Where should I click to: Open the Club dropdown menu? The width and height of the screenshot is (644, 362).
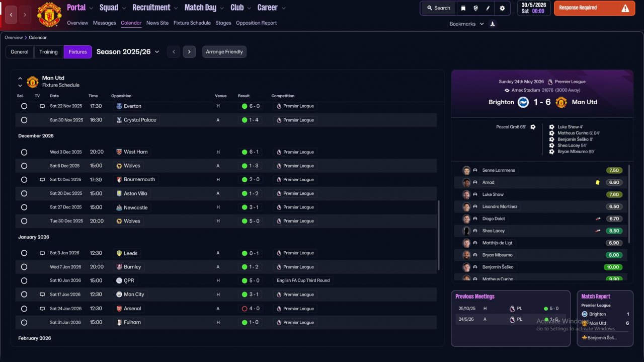240,8
